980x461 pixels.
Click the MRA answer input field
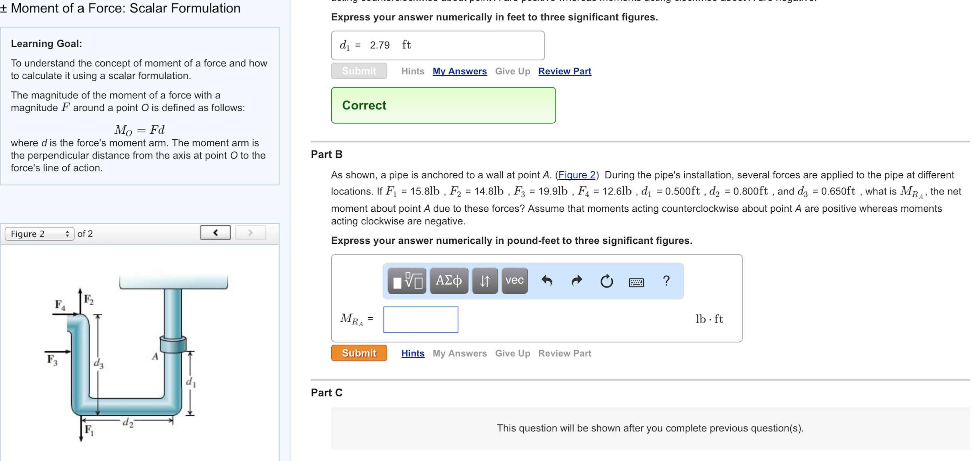[x=420, y=319]
